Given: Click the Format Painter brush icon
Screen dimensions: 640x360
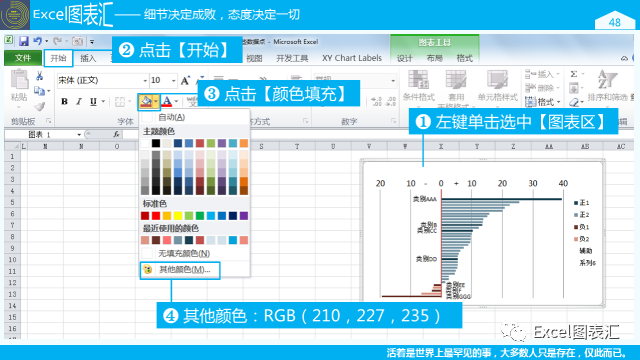Looking at the screenshot, I should (x=40, y=107).
